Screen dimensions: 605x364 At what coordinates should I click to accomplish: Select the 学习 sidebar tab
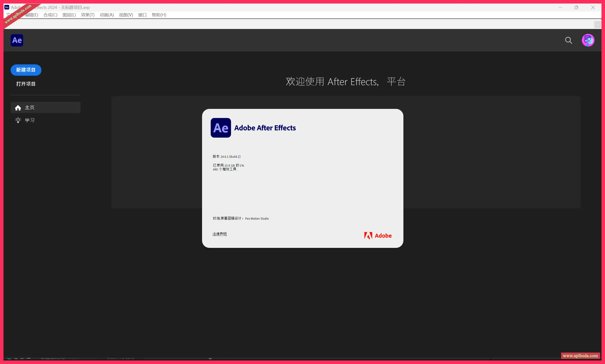(x=46, y=120)
